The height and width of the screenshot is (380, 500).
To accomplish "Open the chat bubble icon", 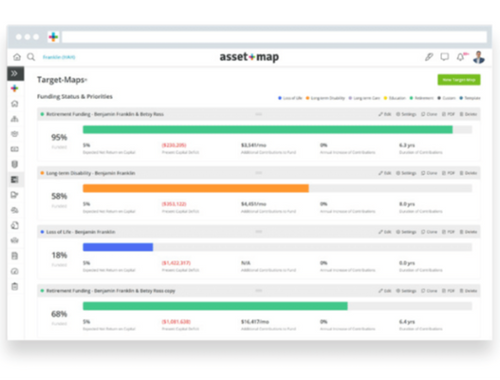I will click(x=445, y=57).
